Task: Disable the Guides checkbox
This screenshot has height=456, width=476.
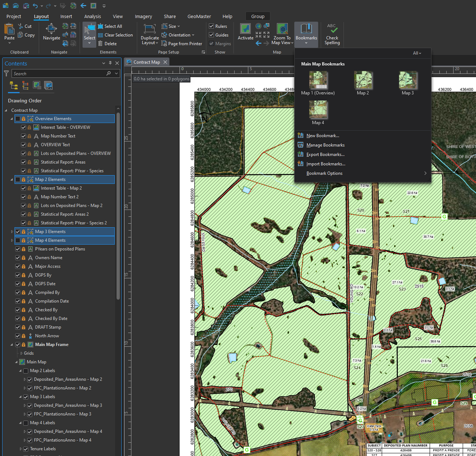Action: pos(212,35)
